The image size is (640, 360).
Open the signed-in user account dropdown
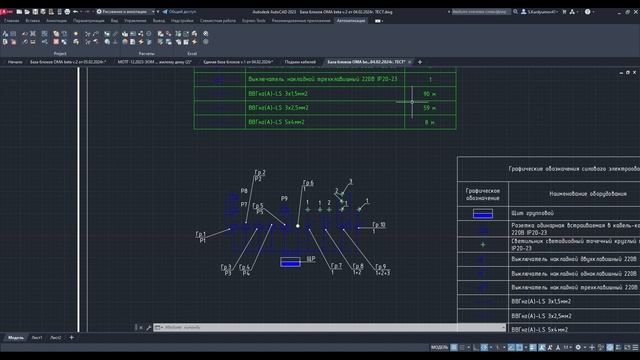click(x=540, y=12)
